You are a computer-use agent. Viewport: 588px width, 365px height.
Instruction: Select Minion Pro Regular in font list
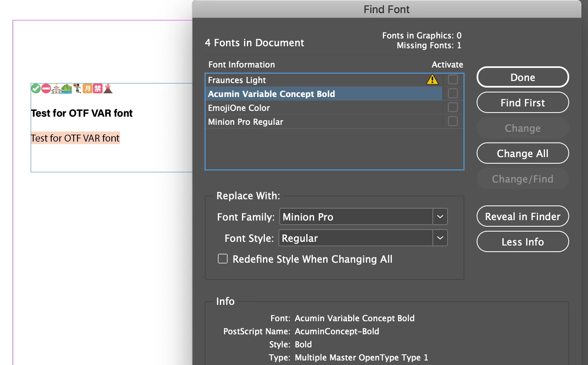(246, 122)
